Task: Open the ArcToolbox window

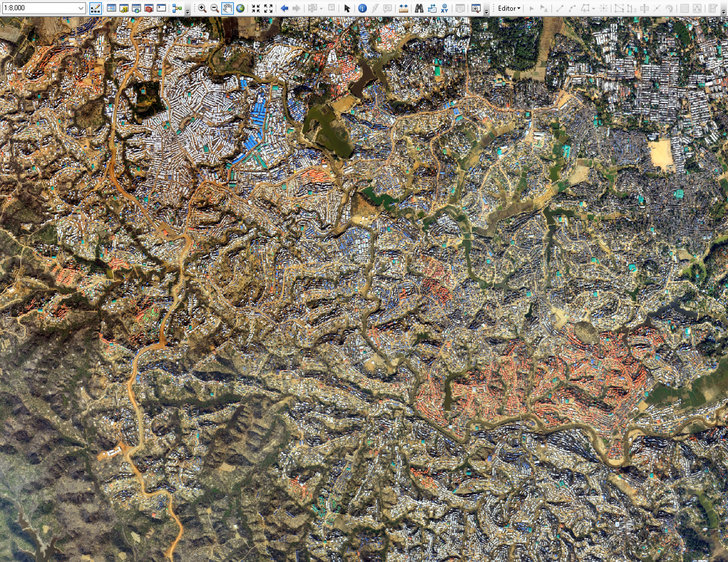Action: (149, 8)
